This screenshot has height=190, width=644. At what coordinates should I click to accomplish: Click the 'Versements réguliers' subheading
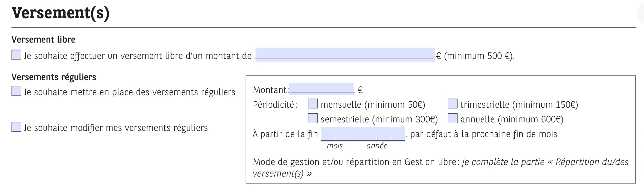coord(54,77)
